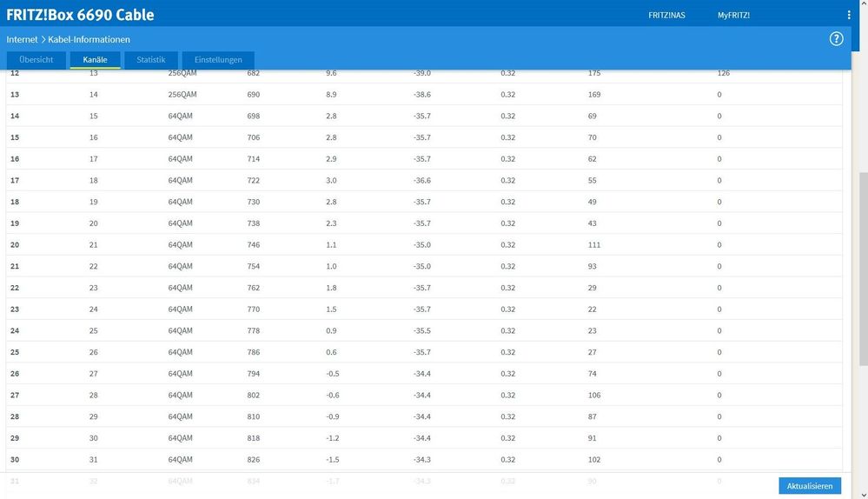Viewport: 868px width, 499px height.
Task: Select the frequency cell 786
Action: (x=254, y=352)
